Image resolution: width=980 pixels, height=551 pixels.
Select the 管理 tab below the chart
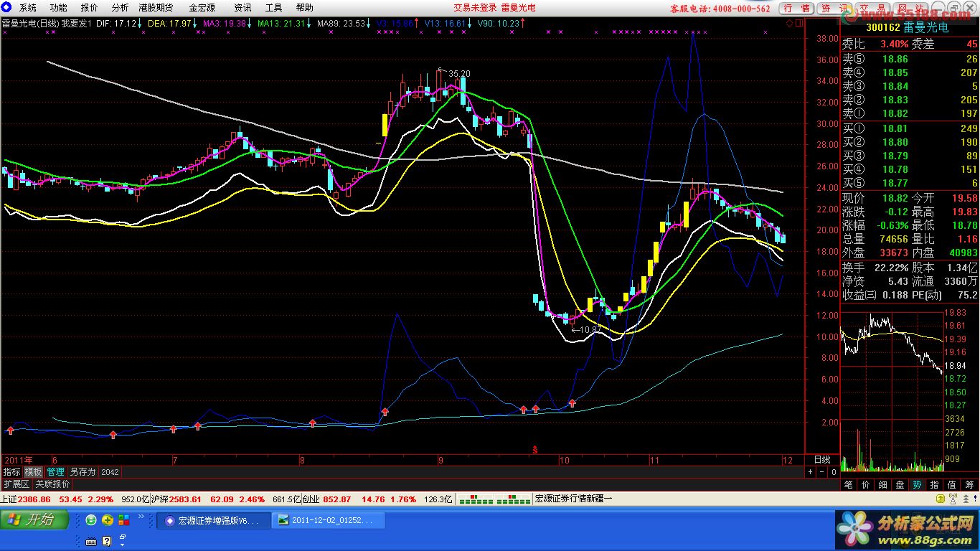55,471
